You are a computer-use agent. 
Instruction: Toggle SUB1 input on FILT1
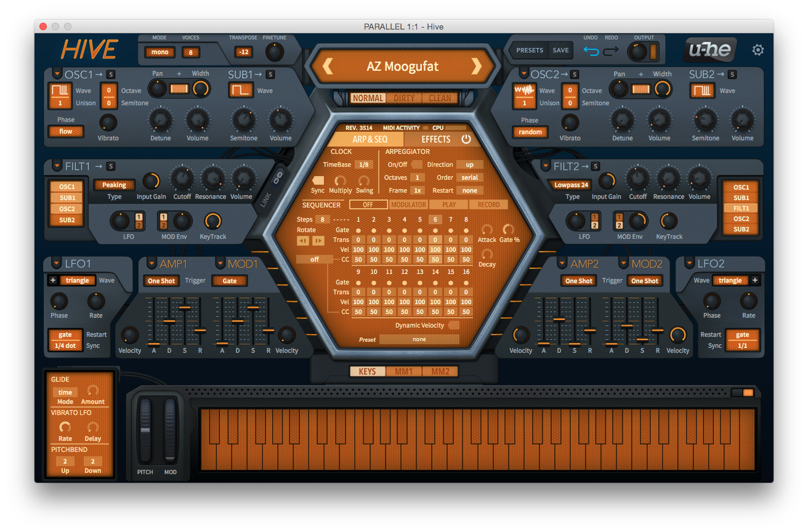pyautogui.click(x=67, y=198)
